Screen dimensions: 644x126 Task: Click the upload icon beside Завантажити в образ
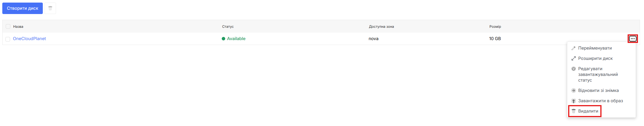[573, 101]
